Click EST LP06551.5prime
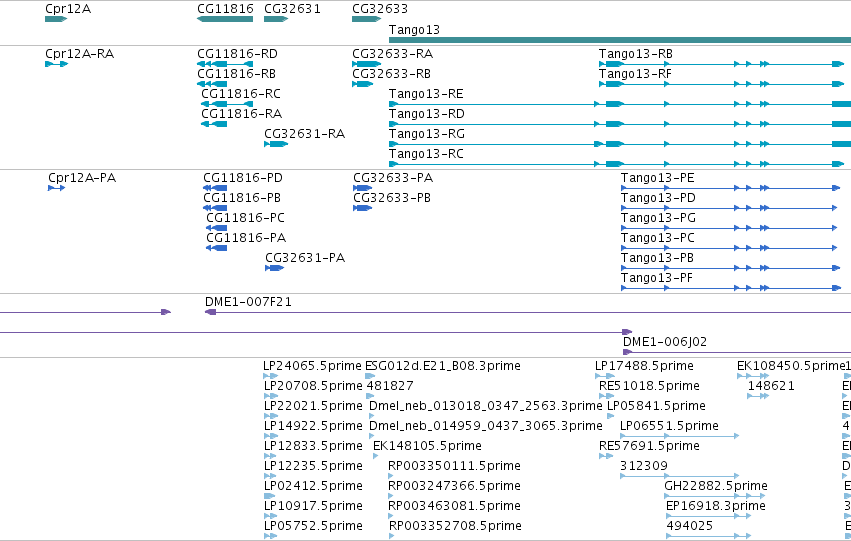The width and height of the screenshot is (851, 541). click(x=669, y=426)
